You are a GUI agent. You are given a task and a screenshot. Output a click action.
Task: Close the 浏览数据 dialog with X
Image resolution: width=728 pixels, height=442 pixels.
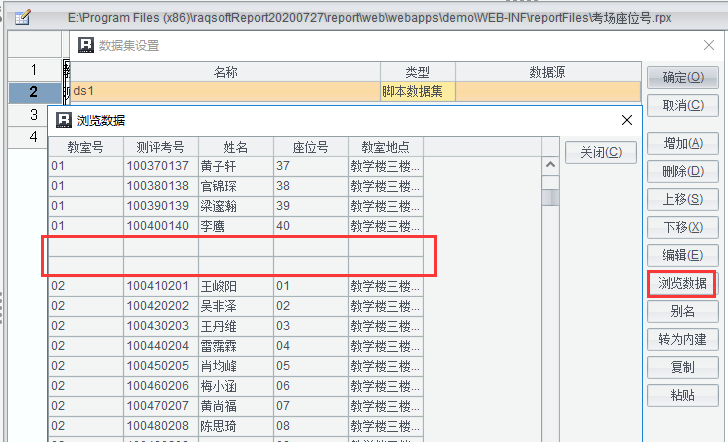[x=627, y=120]
